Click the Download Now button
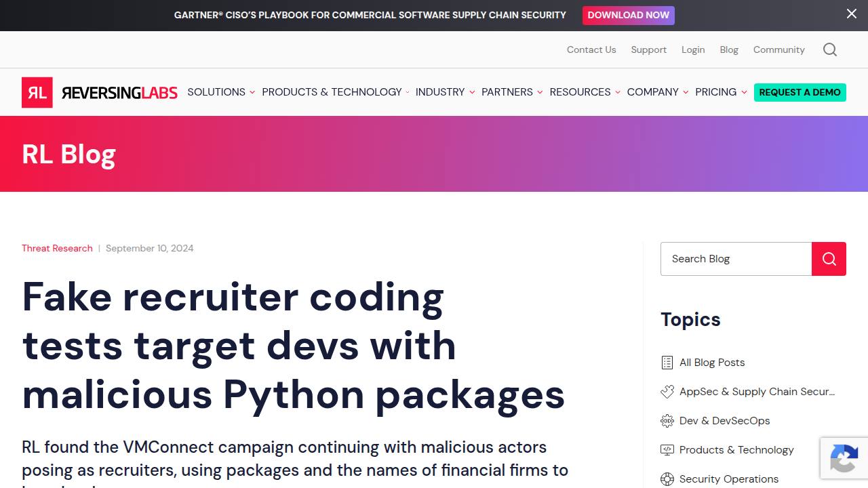 [629, 15]
